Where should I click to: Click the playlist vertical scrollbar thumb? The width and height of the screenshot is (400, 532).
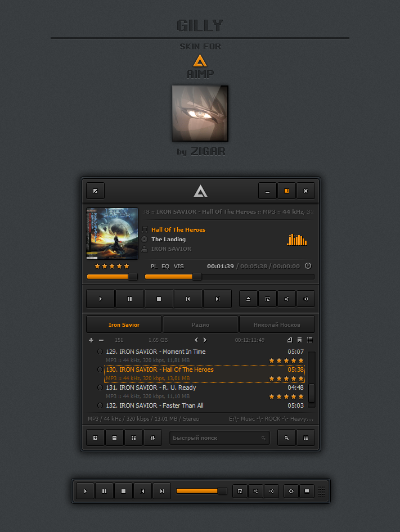[x=311, y=393]
